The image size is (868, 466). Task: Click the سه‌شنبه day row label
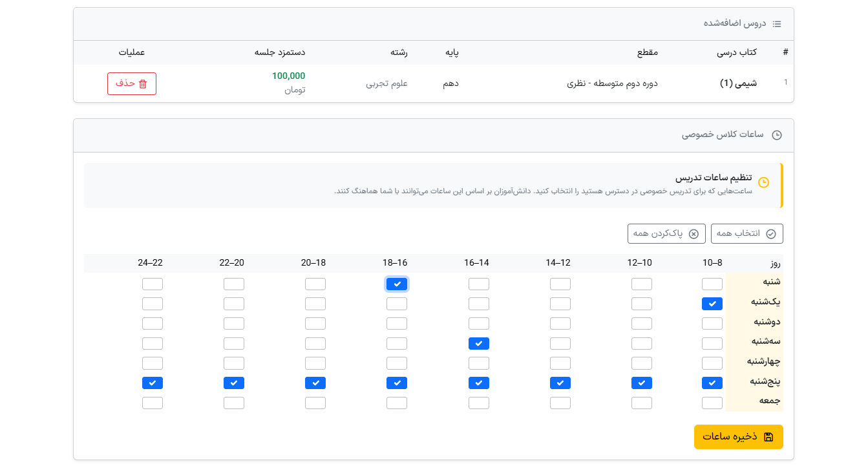coord(767,343)
